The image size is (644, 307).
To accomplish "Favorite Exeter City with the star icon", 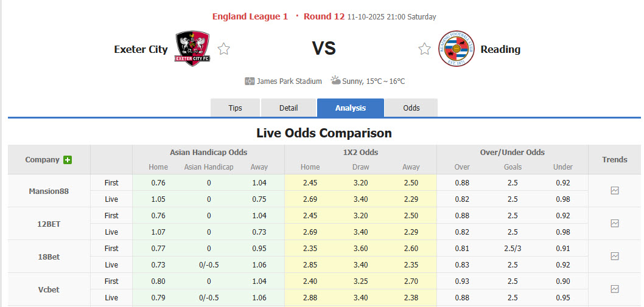I will pyautogui.click(x=224, y=49).
